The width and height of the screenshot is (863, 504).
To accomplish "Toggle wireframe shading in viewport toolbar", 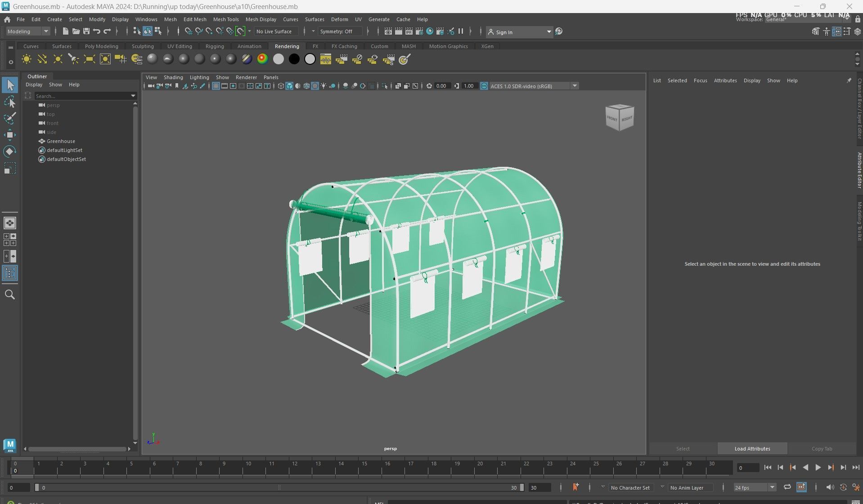I will pos(281,86).
